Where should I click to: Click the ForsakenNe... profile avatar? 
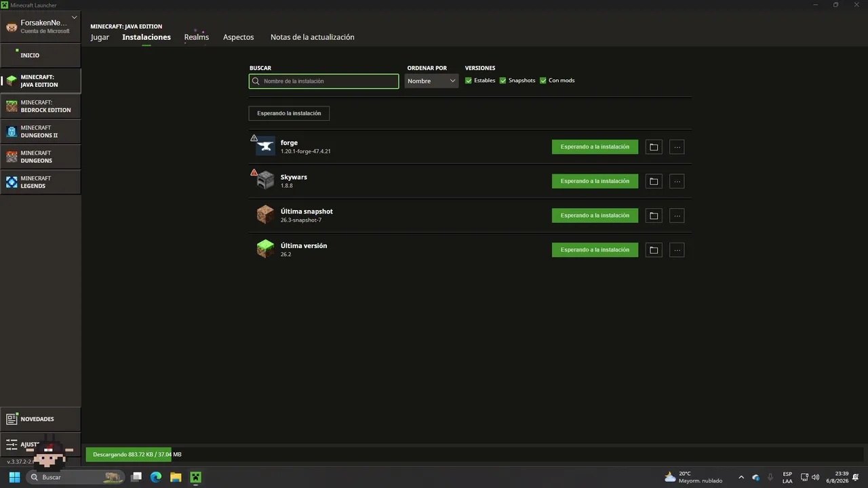pyautogui.click(x=12, y=26)
